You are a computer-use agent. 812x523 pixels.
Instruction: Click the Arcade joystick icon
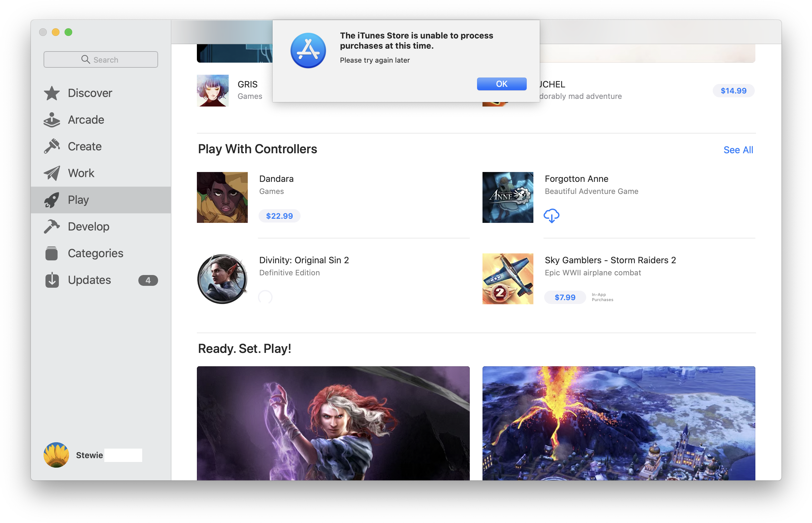coord(52,120)
